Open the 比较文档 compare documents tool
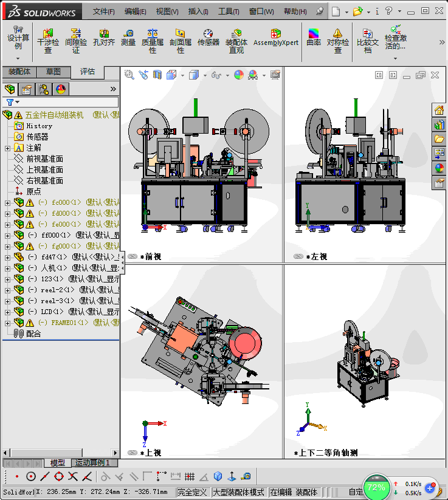The width and height of the screenshot is (448, 500). point(368,41)
